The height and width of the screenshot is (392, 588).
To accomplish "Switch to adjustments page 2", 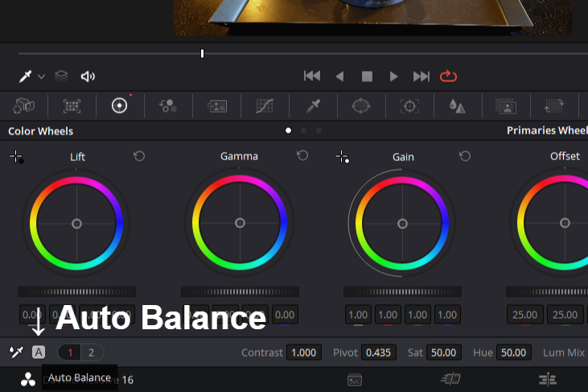I will tap(91, 353).
